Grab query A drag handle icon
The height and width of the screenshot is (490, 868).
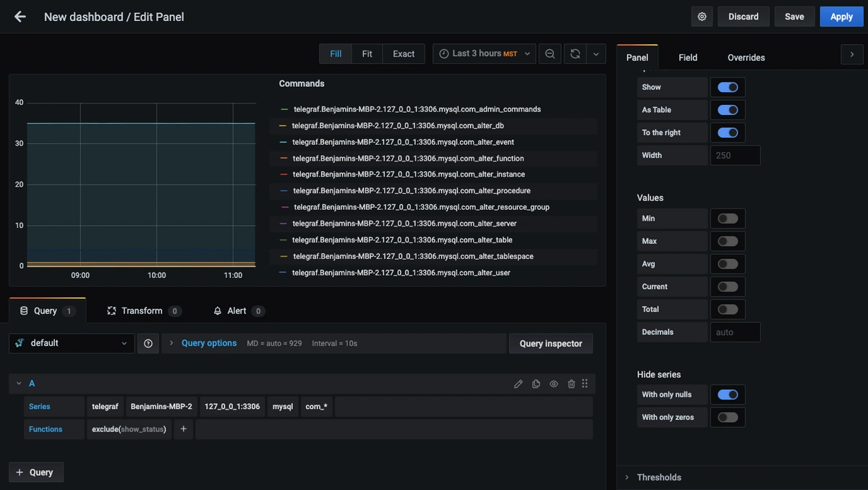pyautogui.click(x=584, y=384)
